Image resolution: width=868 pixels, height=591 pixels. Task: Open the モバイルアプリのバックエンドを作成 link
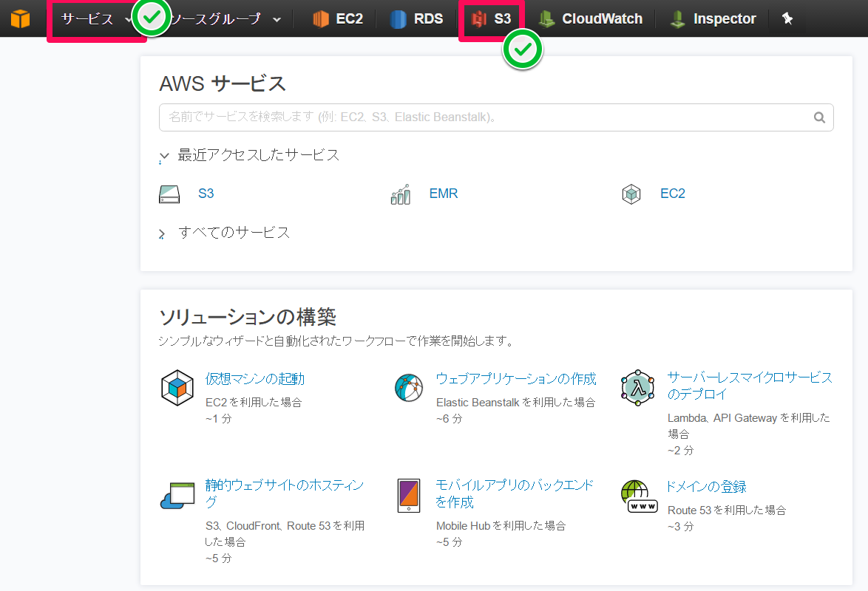(515, 493)
